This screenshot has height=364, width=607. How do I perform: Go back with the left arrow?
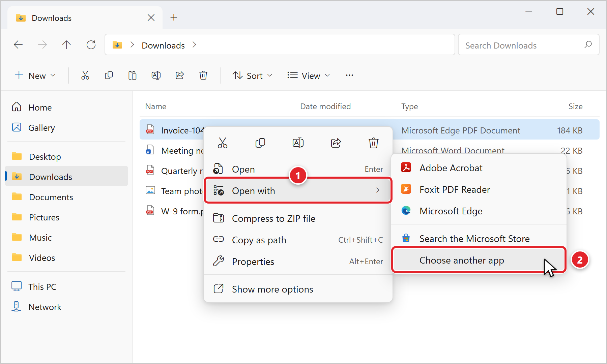click(x=18, y=45)
